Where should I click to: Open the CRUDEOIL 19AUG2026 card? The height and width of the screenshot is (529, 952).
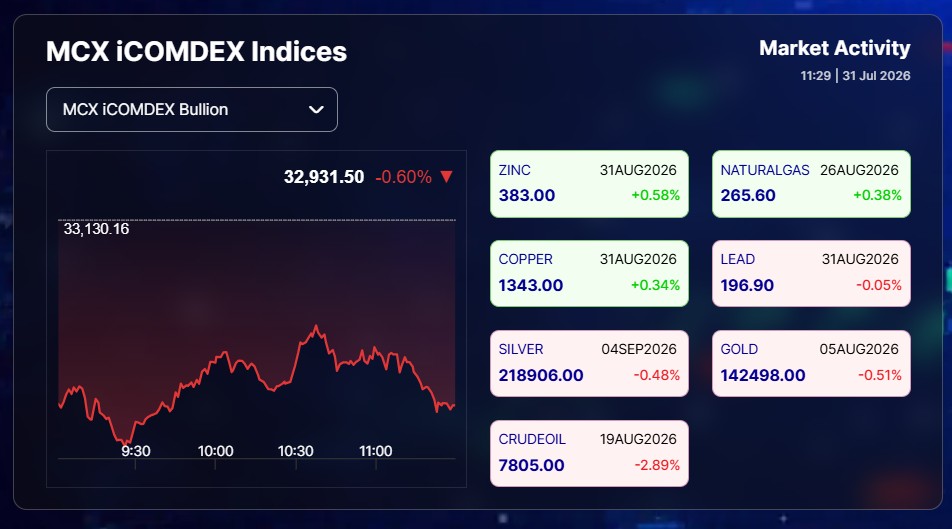click(589, 454)
